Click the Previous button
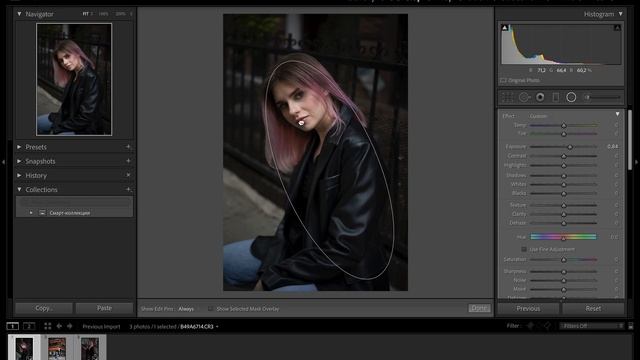The image size is (640, 360). click(x=528, y=308)
